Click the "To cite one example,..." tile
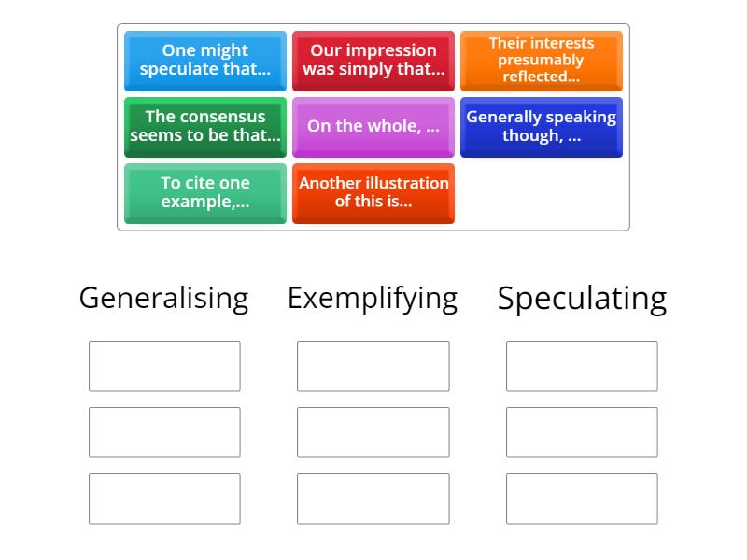The width and height of the screenshot is (747, 560). coord(205,193)
